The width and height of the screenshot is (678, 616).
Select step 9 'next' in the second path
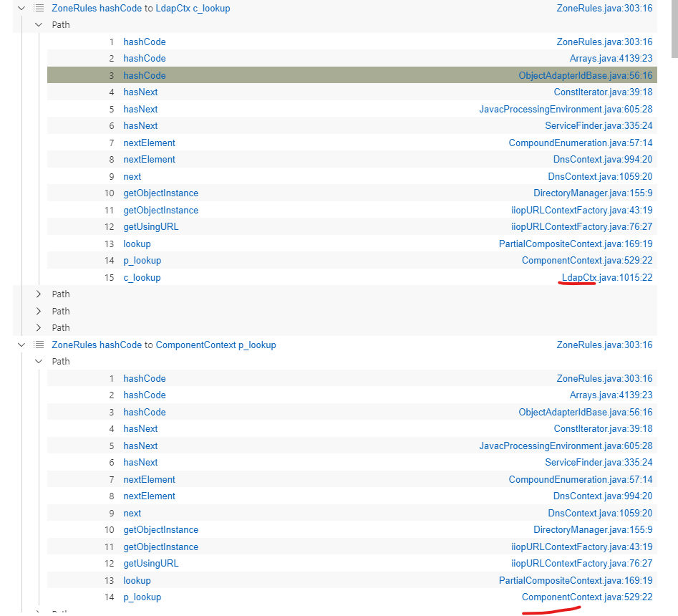[x=132, y=514]
